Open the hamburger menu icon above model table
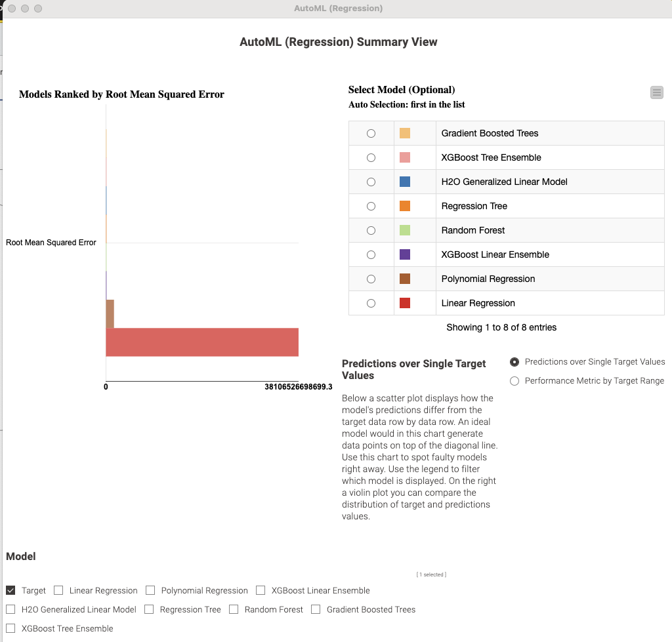The width and height of the screenshot is (672, 642). pyautogui.click(x=656, y=92)
